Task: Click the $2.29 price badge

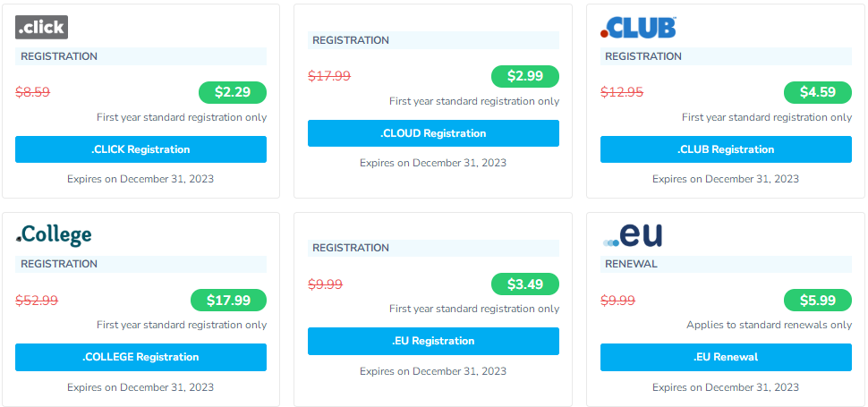Action: click(x=232, y=92)
